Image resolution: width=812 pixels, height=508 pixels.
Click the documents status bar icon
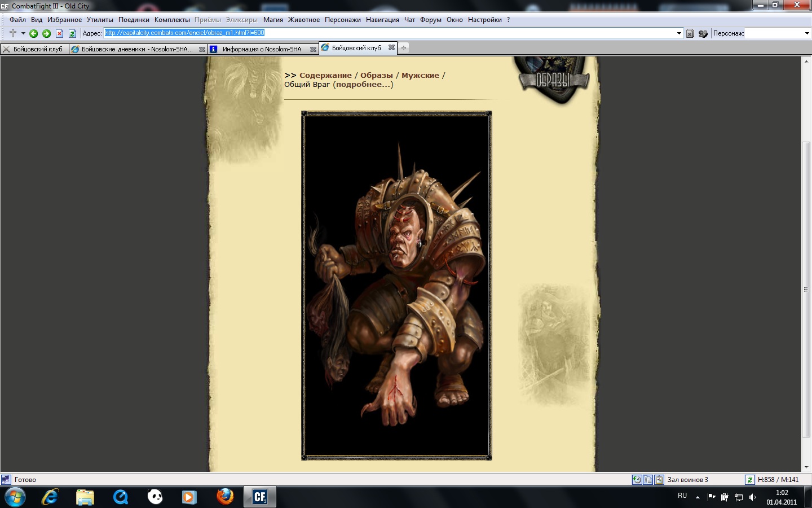(648, 480)
